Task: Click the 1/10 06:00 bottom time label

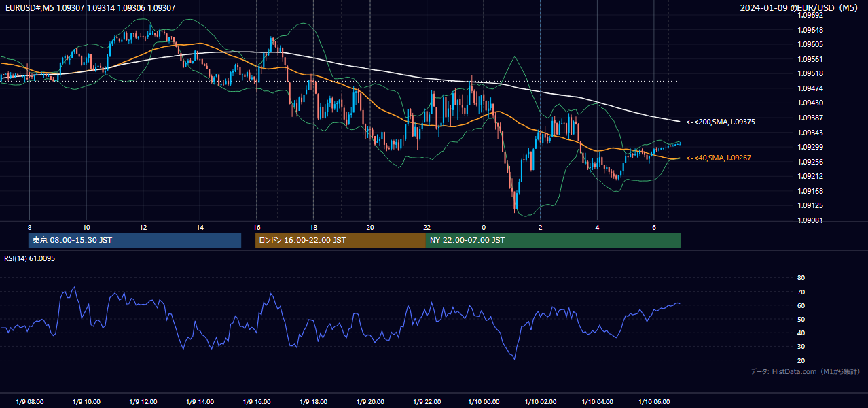Action: tap(653, 401)
